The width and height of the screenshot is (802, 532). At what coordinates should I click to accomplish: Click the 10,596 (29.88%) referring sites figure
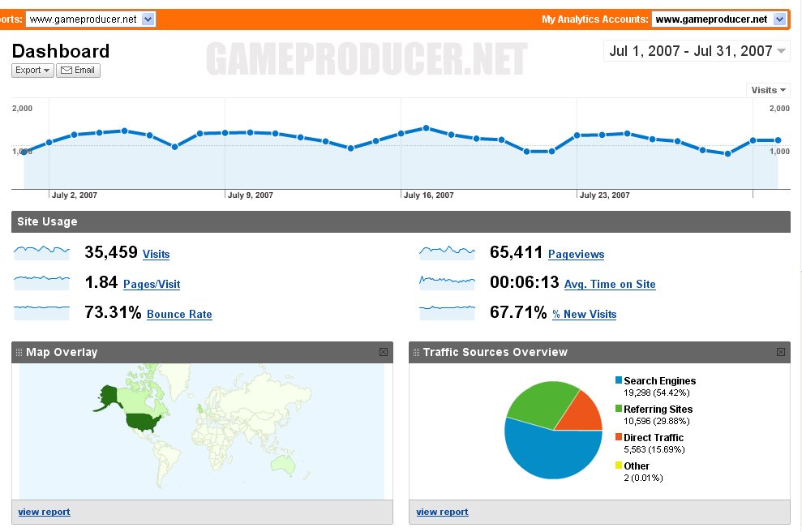(656, 421)
